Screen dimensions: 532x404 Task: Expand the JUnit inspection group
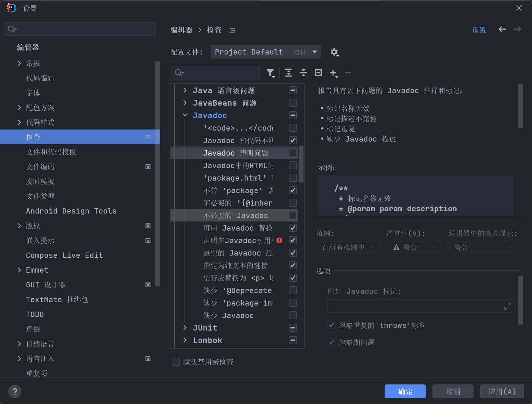pos(185,328)
